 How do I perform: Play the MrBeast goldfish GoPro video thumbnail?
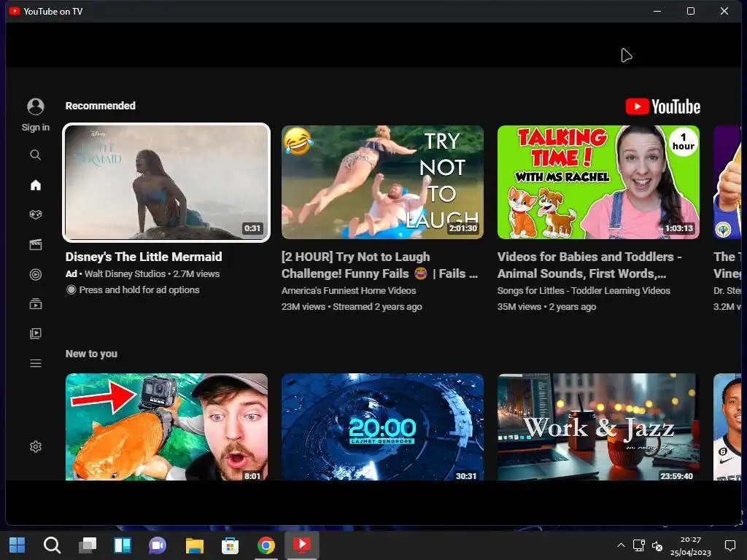tap(166, 427)
